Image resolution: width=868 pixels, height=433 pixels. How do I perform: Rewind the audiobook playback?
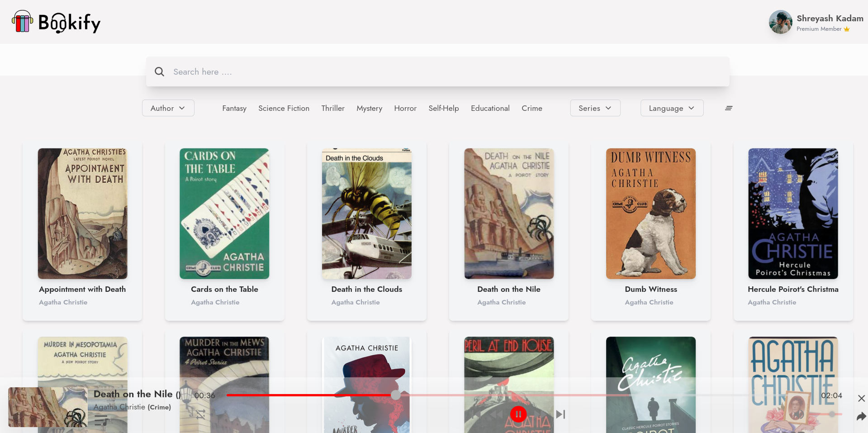tap(496, 414)
